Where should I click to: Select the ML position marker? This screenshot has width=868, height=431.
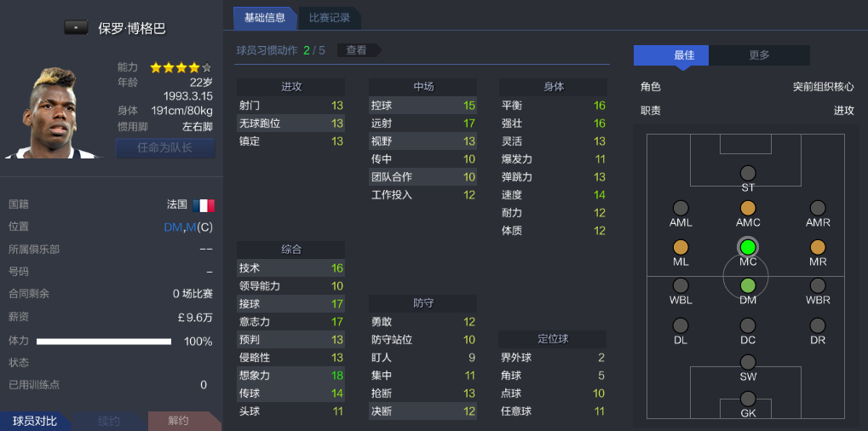(681, 247)
